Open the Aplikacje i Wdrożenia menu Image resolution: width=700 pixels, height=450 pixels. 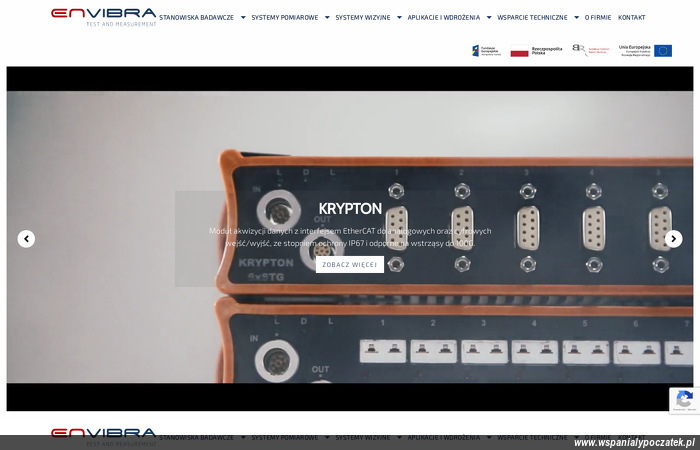coord(444,17)
